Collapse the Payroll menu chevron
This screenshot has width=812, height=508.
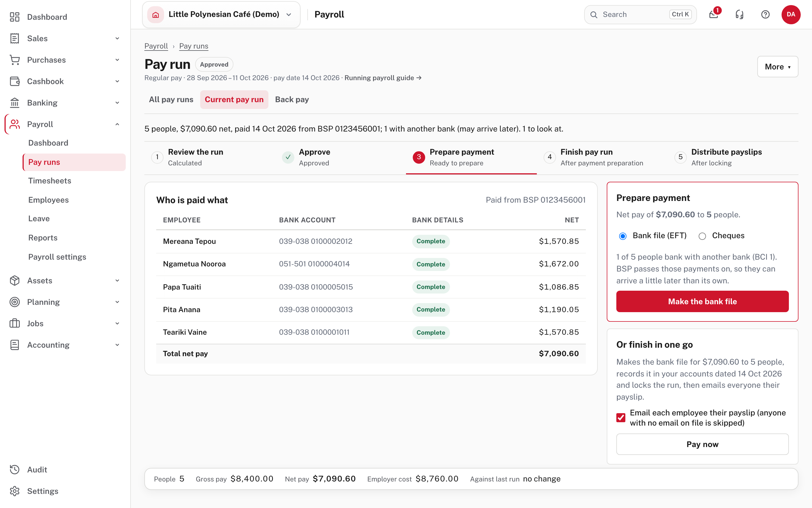tap(118, 124)
